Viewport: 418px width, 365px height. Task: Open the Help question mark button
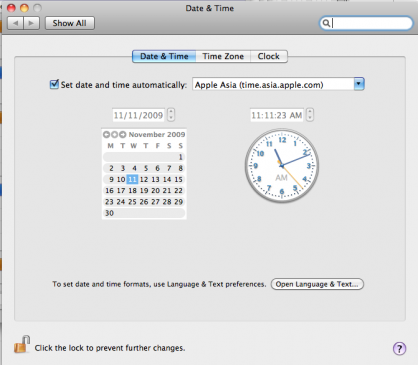point(399,348)
